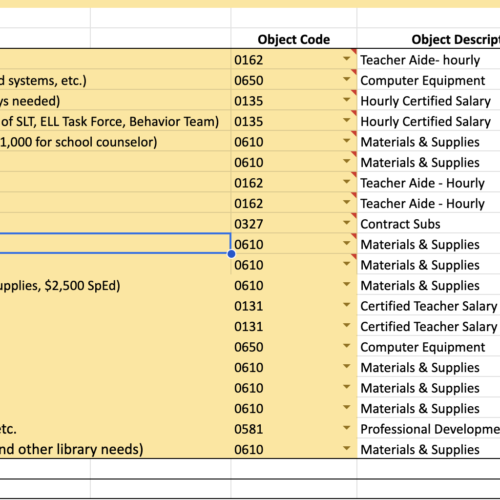Screen dimensions: 500x500
Task: Click the cell with $2,500 SpEd text
Action: point(115,285)
